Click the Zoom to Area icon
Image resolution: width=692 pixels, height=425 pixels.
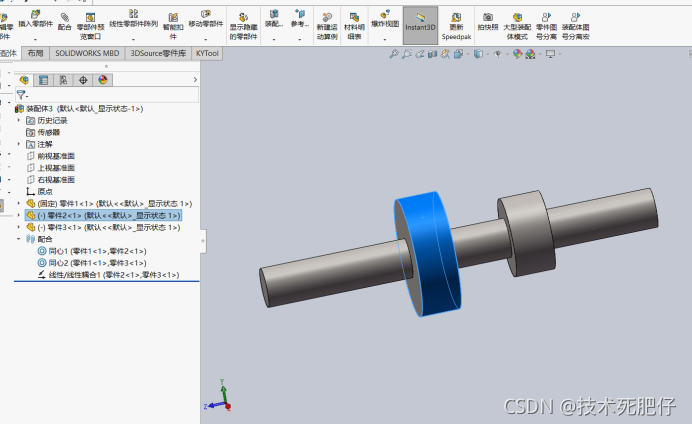(x=407, y=54)
